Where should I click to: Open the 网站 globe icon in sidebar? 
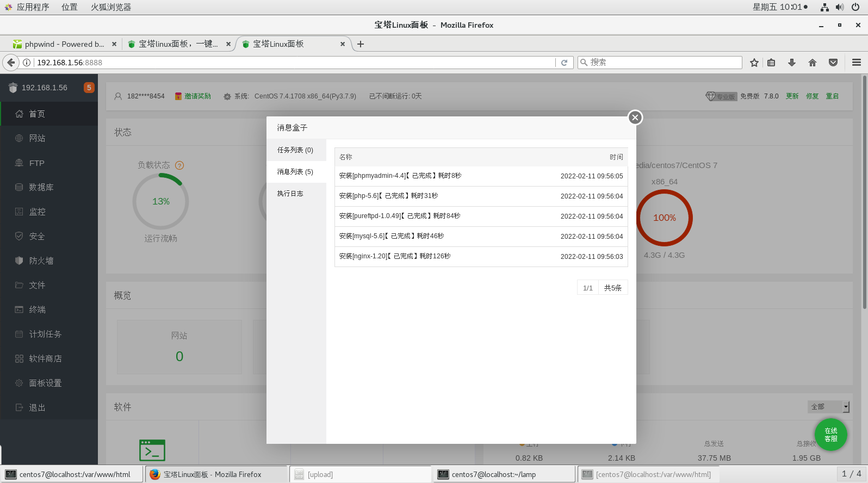[x=19, y=138]
